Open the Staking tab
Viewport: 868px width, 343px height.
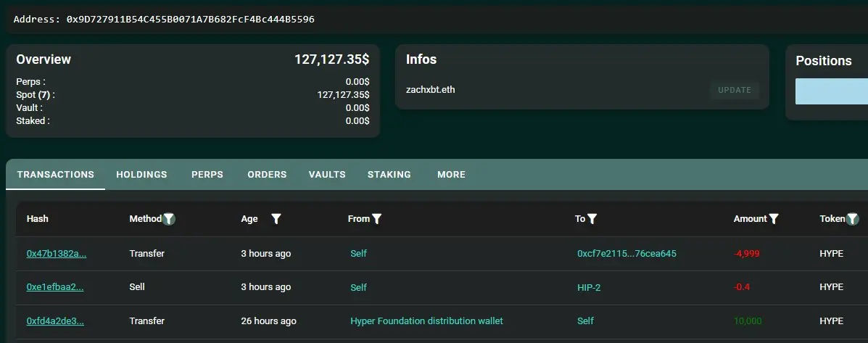click(389, 175)
